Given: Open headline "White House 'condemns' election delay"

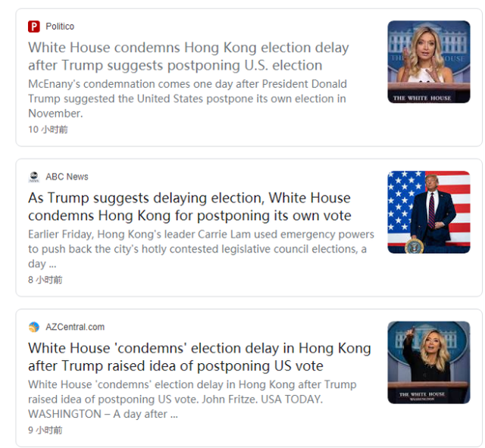Looking at the screenshot, I should pos(199,357).
